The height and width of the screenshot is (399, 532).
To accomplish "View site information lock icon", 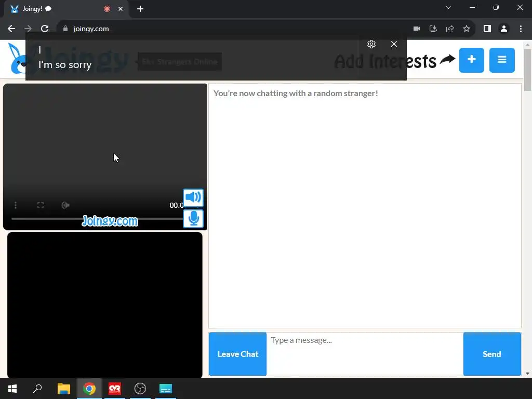I will tap(65, 29).
